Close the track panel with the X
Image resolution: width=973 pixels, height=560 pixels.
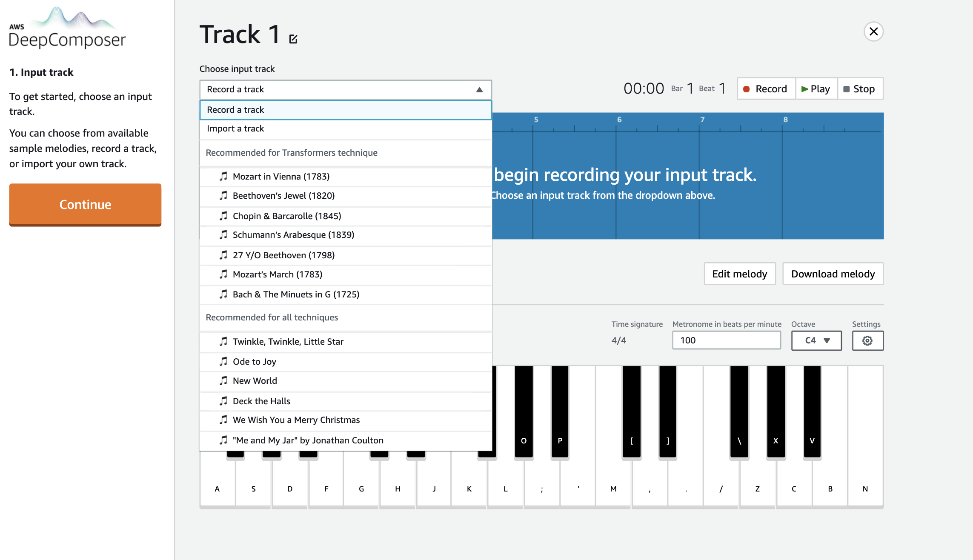click(x=873, y=31)
